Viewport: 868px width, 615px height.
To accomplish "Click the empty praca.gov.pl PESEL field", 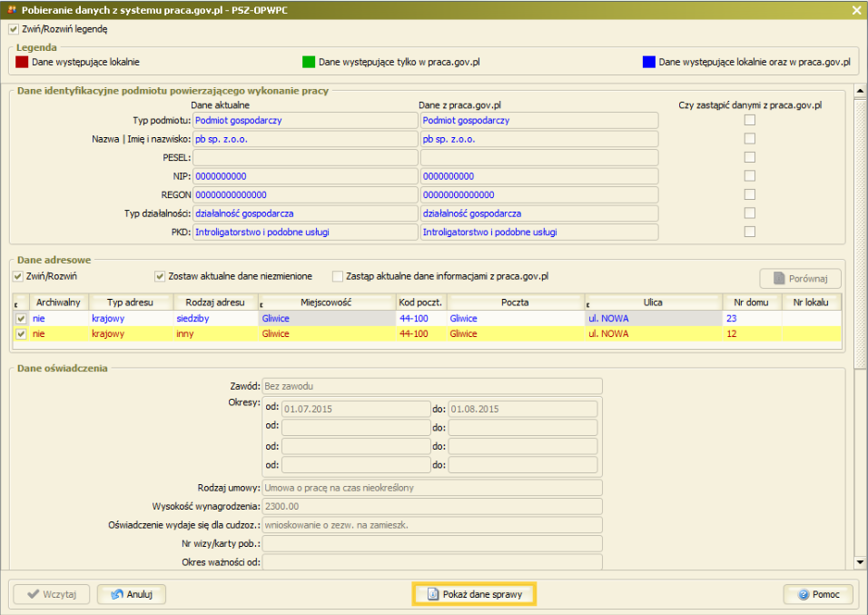I will tap(539, 157).
